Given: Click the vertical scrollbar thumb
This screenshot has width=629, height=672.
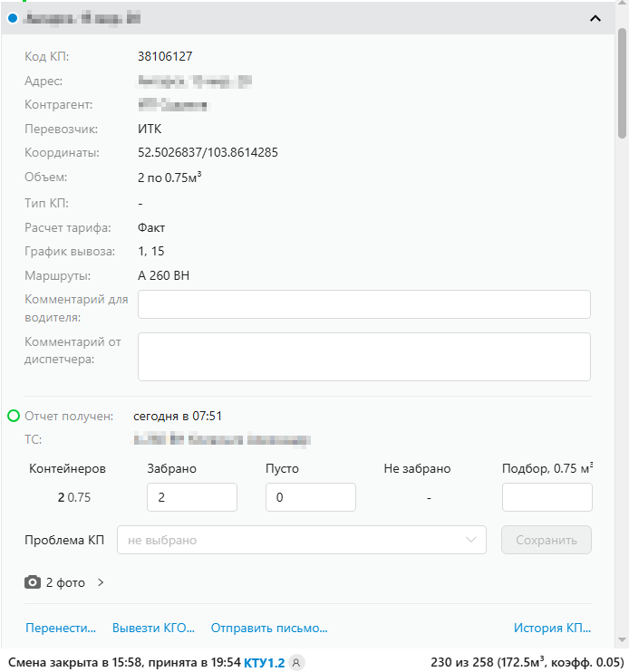Looking at the screenshot, I should click(622, 83).
